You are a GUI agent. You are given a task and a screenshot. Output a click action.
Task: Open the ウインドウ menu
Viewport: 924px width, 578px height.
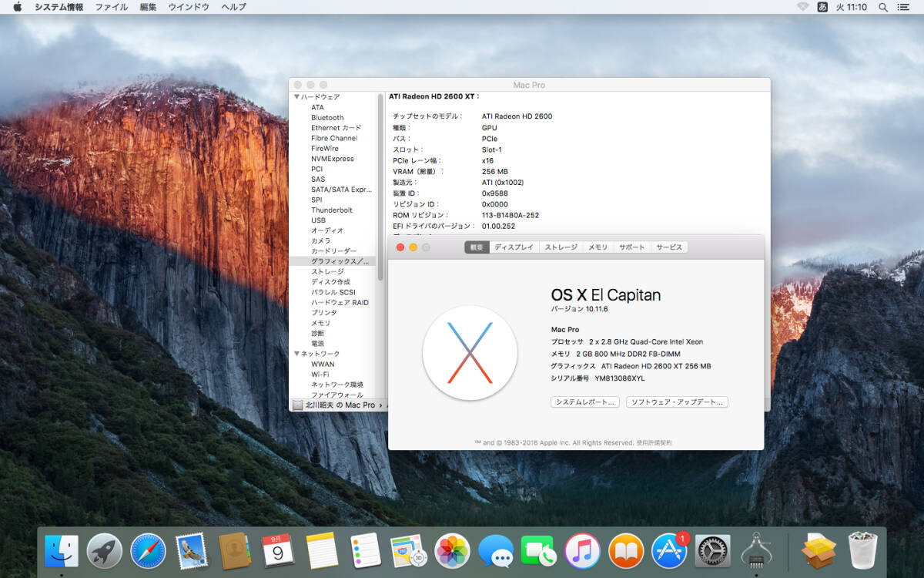pyautogui.click(x=189, y=7)
